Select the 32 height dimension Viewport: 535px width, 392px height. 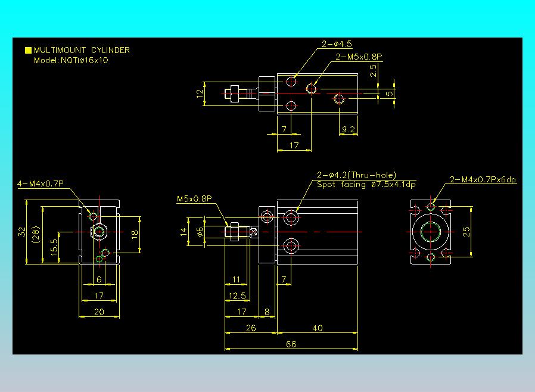point(22,232)
